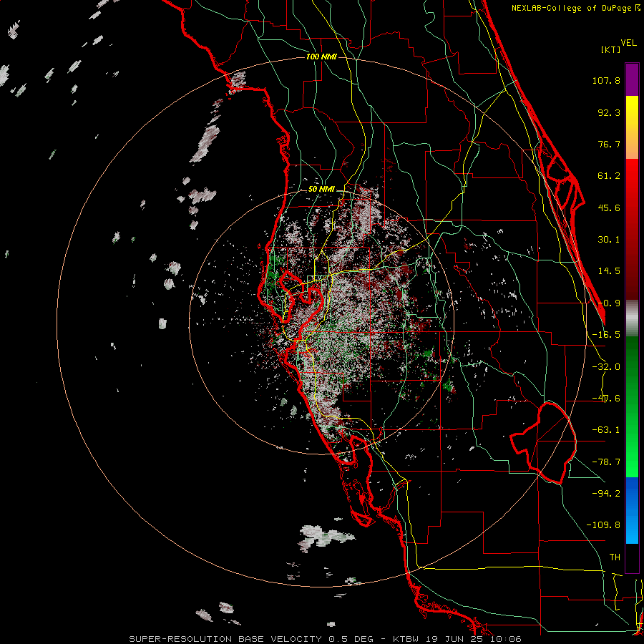Image resolution: width=644 pixels, height=644 pixels.
Task: Select the -47.6 velocity scale value
Action: (x=606, y=399)
